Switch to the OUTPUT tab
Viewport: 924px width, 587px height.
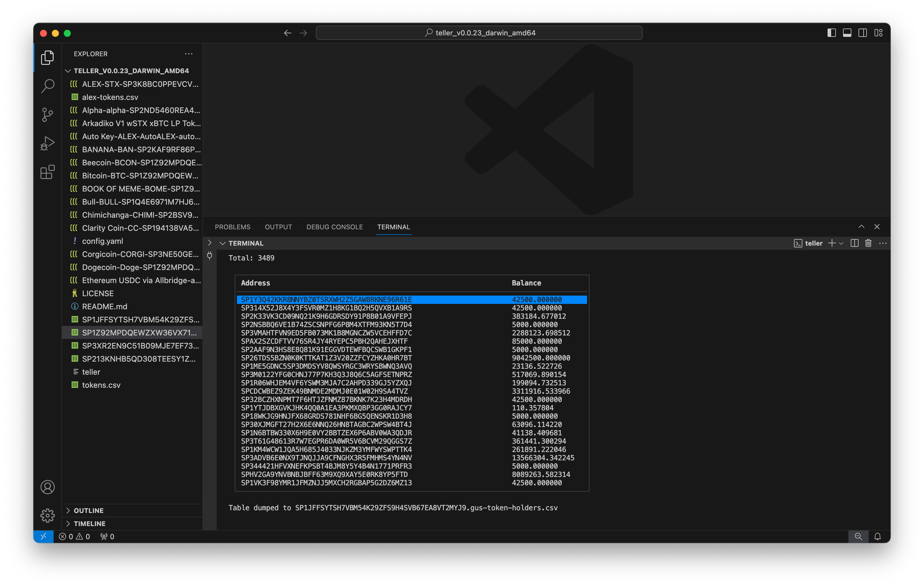click(278, 227)
